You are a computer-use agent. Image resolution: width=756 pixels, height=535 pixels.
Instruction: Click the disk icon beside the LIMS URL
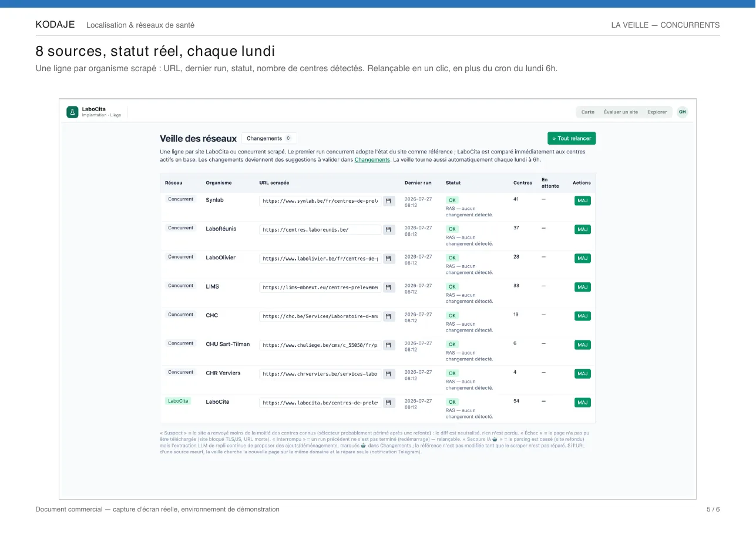click(x=389, y=287)
